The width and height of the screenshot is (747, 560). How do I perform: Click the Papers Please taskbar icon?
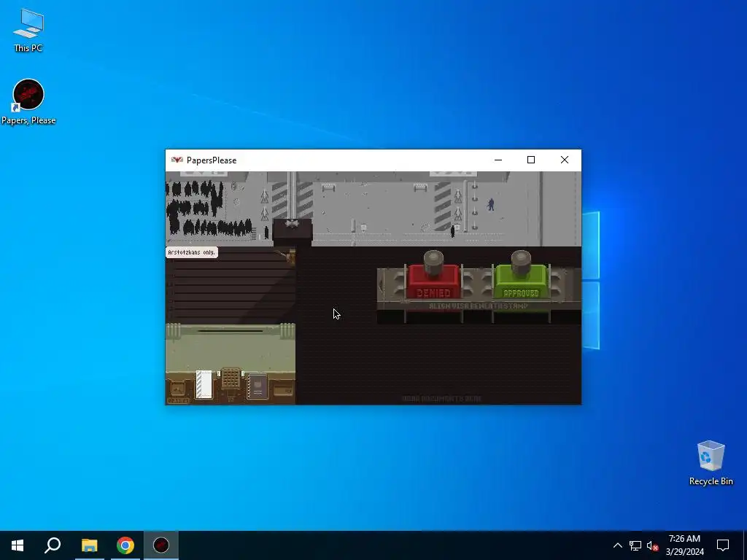point(161,545)
